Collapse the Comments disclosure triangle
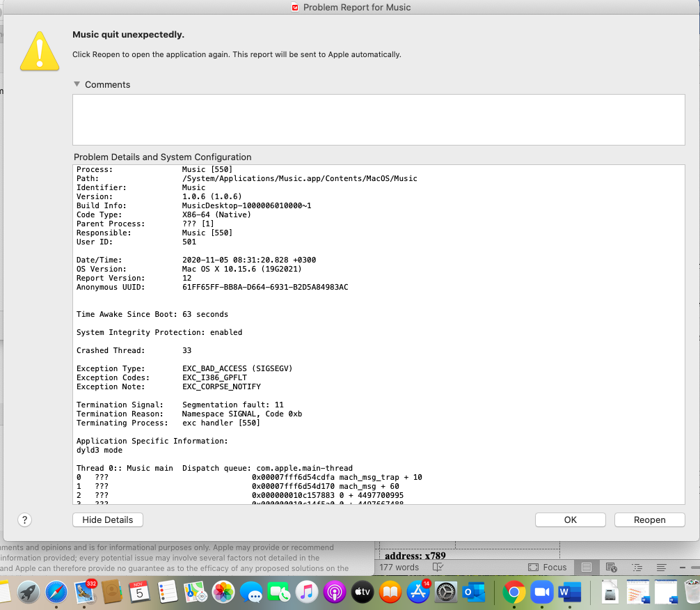The image size is (700, 610). coord(77,84)
